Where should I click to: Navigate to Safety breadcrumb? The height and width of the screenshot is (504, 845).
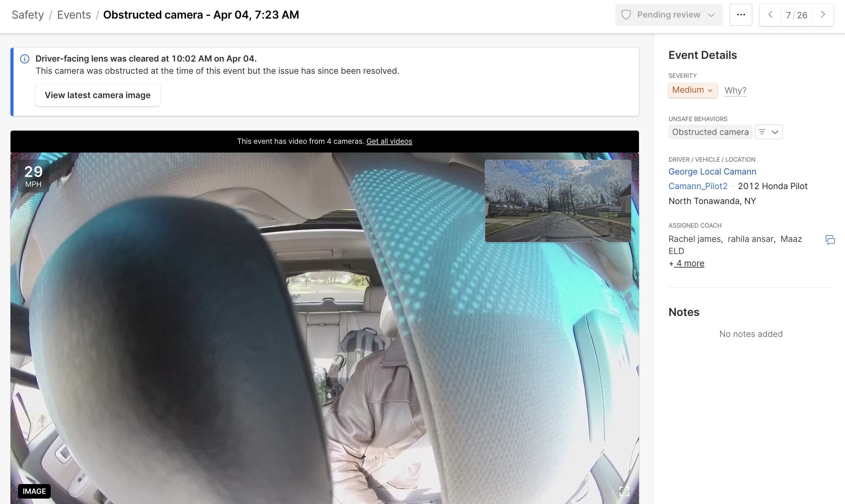coord(27,15)
